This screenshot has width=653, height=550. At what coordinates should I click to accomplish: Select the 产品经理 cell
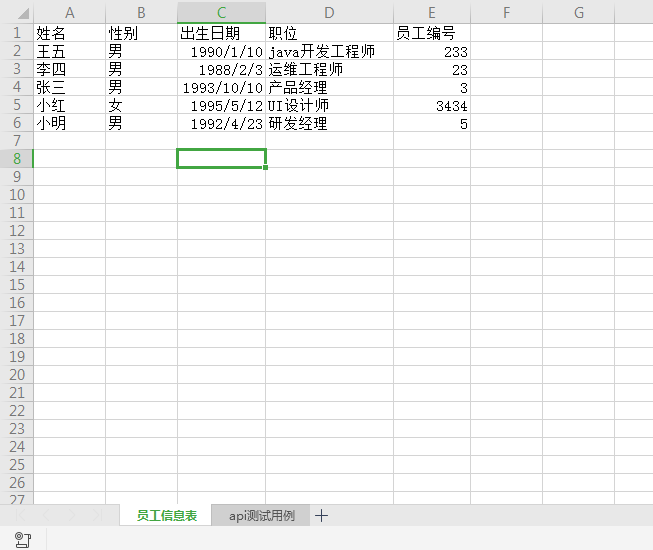tap(329, 87)
